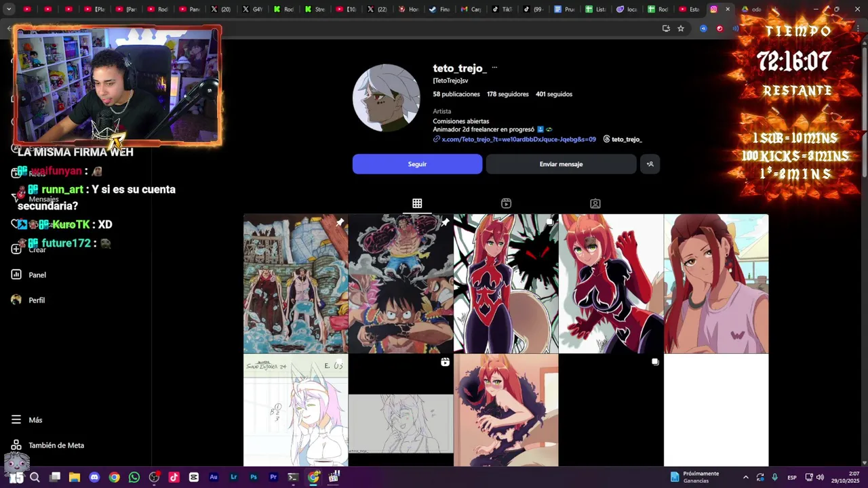868x488 pixels.
Task: Open Task View from the taskbar
Action: pyautogui.click(x=55, y=477)
